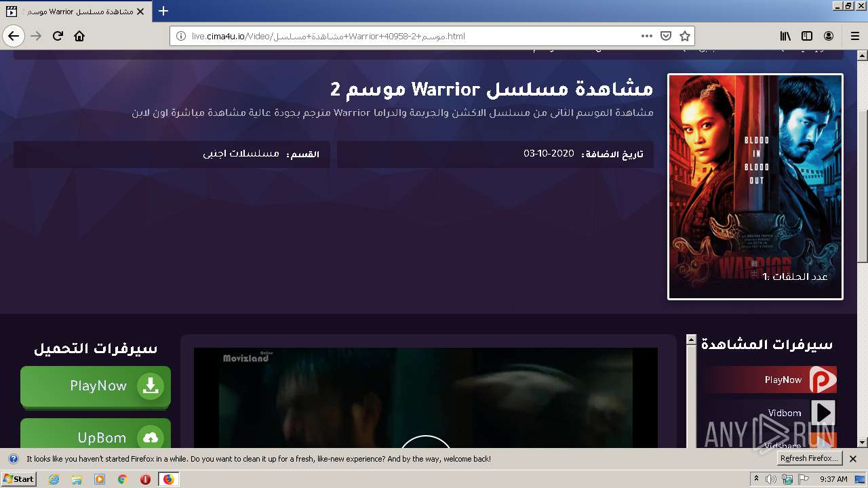Image resolution: width=868 pixels, height=488 pixels.
Task: Launch Chrome from taskbar
Action: 123,479
